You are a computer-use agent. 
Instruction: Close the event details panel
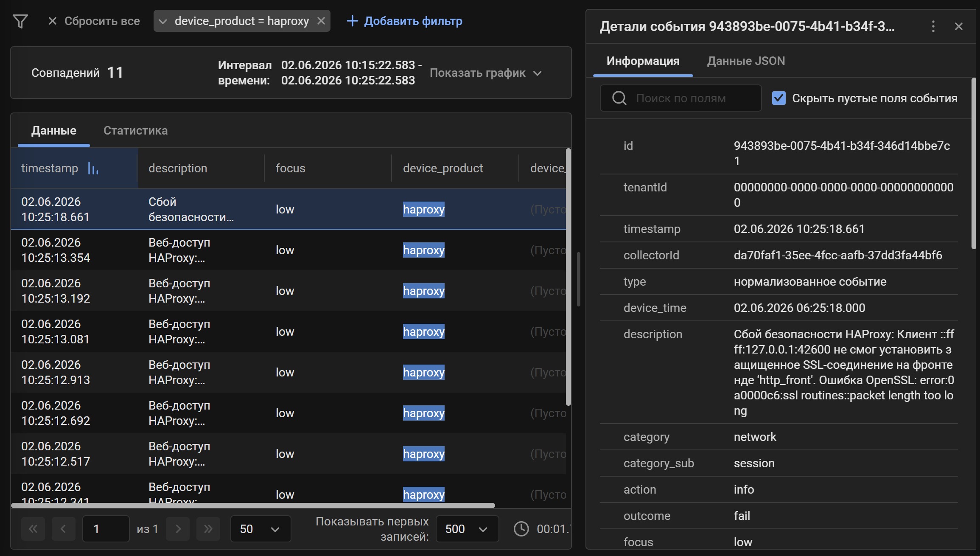coord(958,26)
